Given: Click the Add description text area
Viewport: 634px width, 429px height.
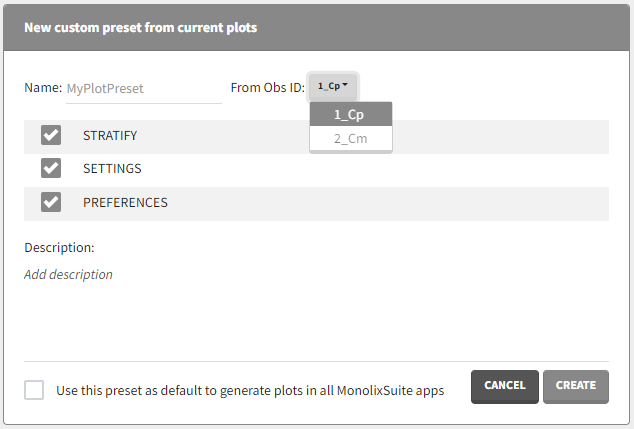Looking at the screenshot, I should point(69,274).
